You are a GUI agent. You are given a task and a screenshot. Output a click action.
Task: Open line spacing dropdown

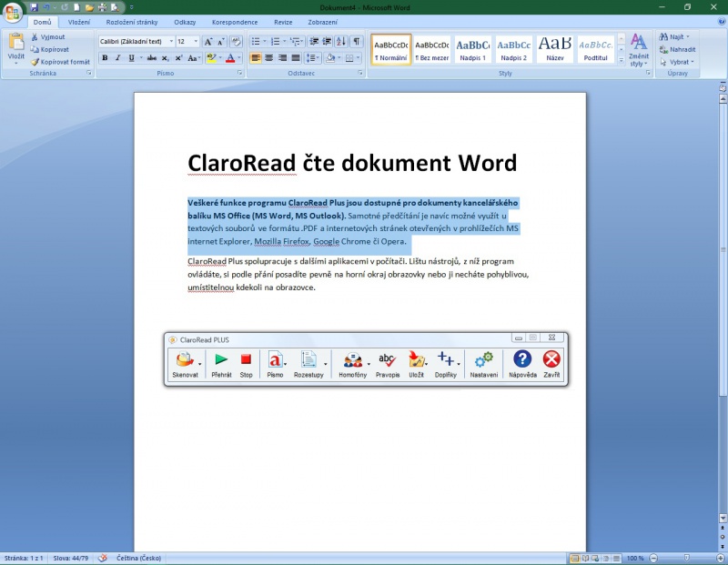(312, 58)
